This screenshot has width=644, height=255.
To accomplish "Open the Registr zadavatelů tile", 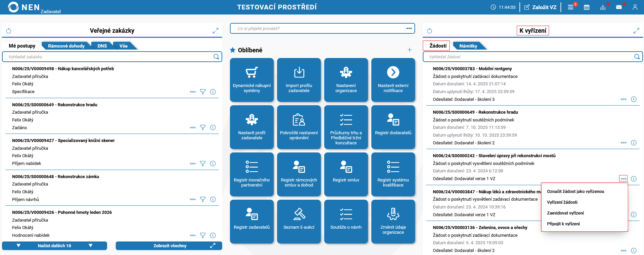I will click(x=252, y=222).
